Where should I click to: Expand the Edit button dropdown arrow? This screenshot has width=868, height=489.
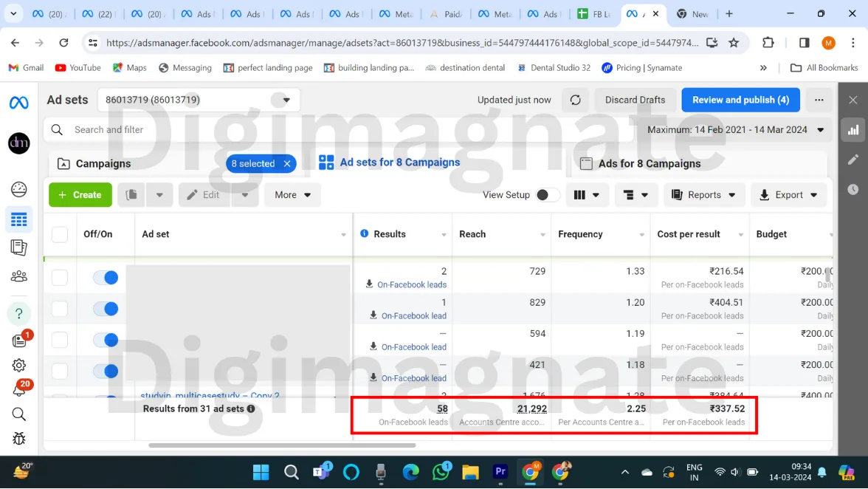point(245,195)
